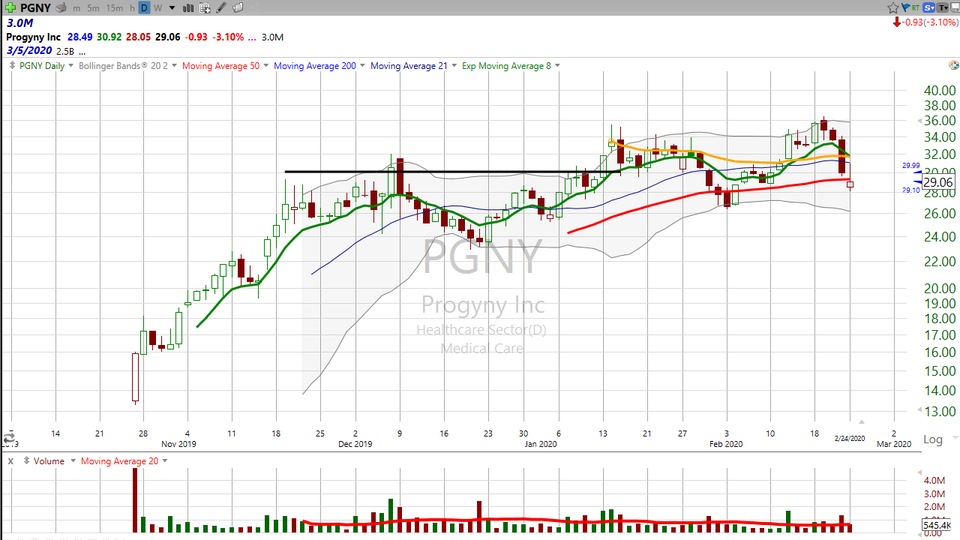Screen dimensions: 960x540
Task: Select the pencil drawing tools icon
Action: 221,8
